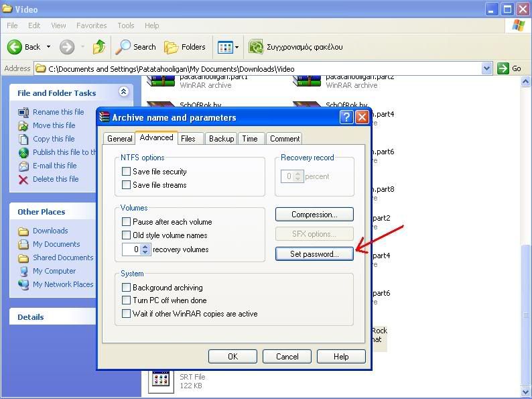Select the Advanced tab
The height and width of the screenshot is (399, 532).
coord(156,137)
